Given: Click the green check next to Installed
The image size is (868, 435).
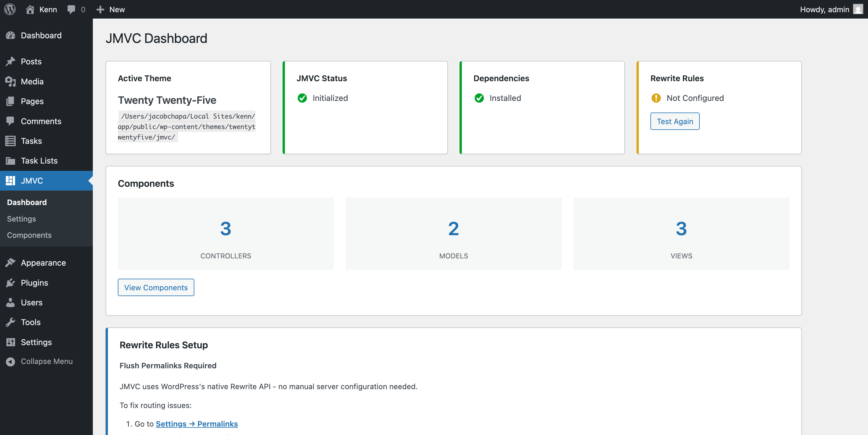Looking at the screenshot, I should 479,98.
